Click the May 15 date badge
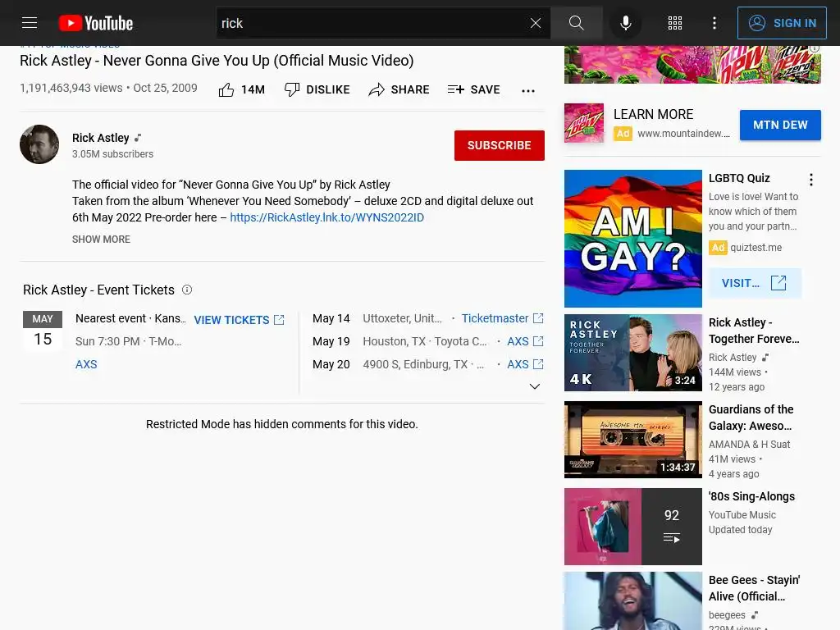This screenshot has width=840, height=630. pyautogui.click(x=43, y=330)
